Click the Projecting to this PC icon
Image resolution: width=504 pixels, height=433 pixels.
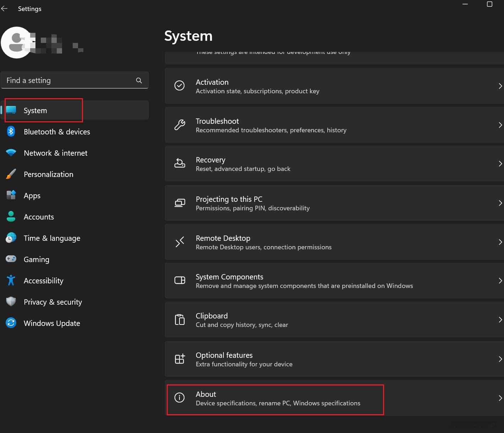point(179,203)
